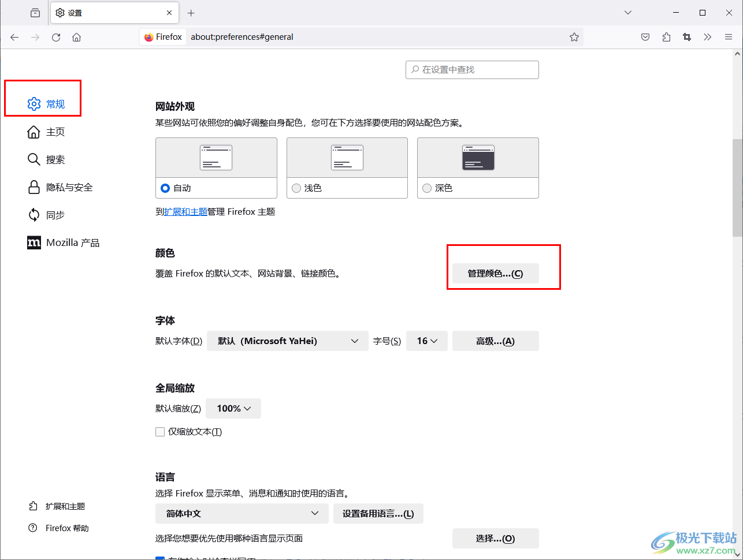Show more tools overflow chevrons
The image size is (743, 560).
pyautogui.click(x=708, y=37)
